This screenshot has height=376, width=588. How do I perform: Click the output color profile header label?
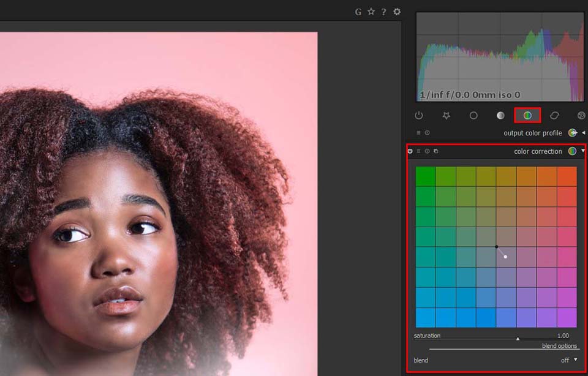[533, 132]
